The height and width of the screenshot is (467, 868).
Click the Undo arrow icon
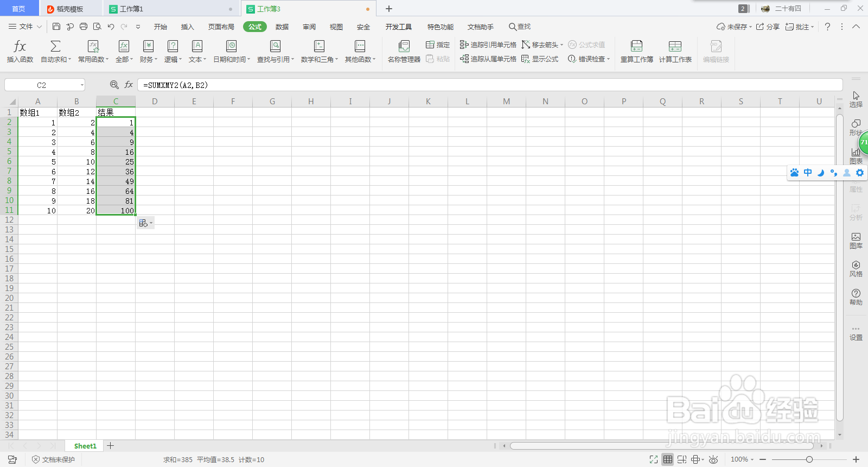pos(111,27)
